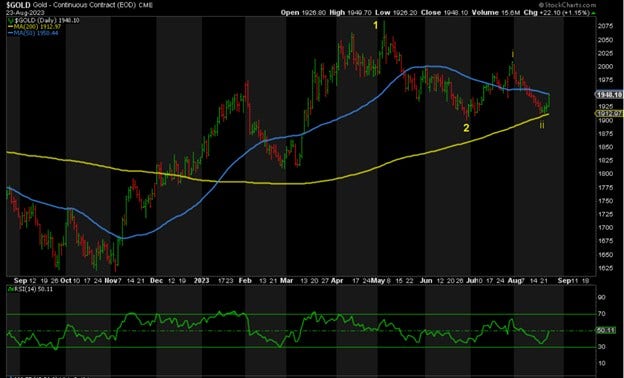
Task: Click the $GOLD ticker symbol title
Action: (x=18, y=5)
